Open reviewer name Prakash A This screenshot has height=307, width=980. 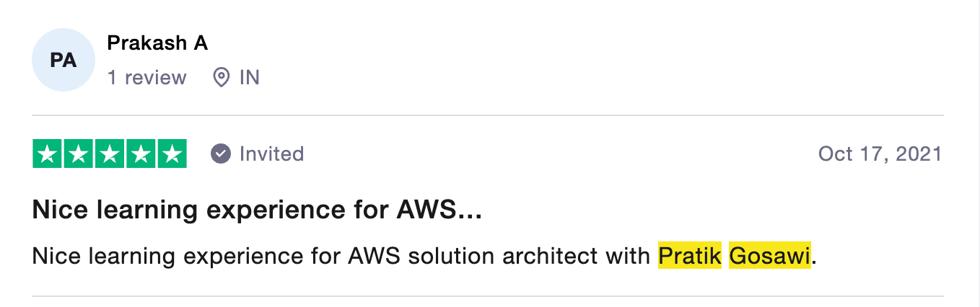click(157, 43)
